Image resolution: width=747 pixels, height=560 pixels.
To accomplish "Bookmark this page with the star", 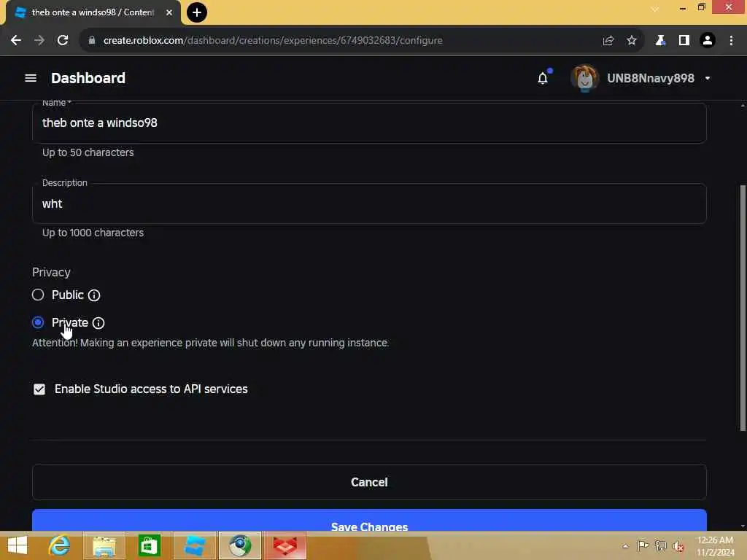I will [632, 41].
